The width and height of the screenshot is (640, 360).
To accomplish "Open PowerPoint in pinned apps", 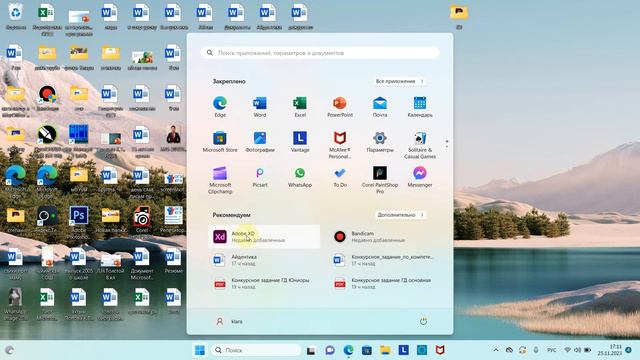I will click(x=340, y=107).
